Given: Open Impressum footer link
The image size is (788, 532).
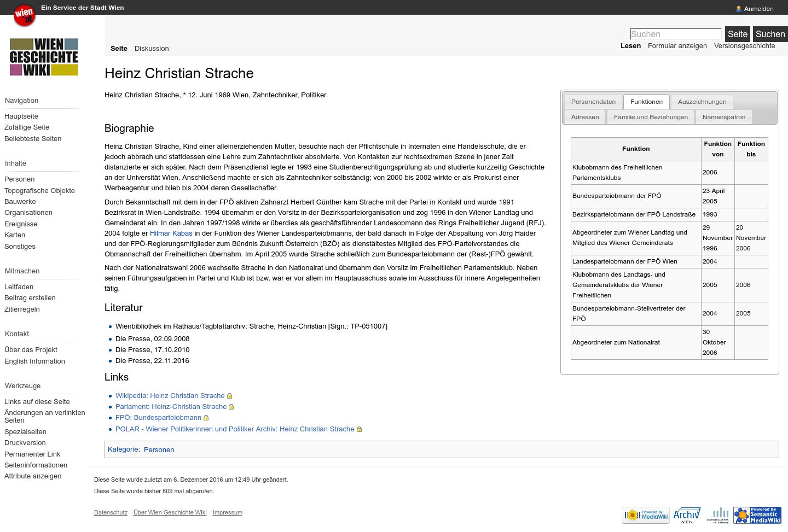Looking at the screenshot, I should [x=227, y=513].
